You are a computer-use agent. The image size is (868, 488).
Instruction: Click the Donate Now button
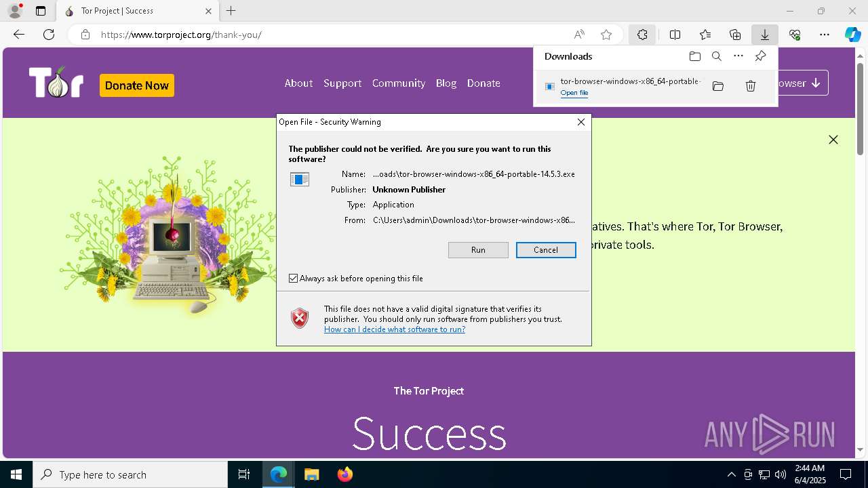[x=137, y=85]
